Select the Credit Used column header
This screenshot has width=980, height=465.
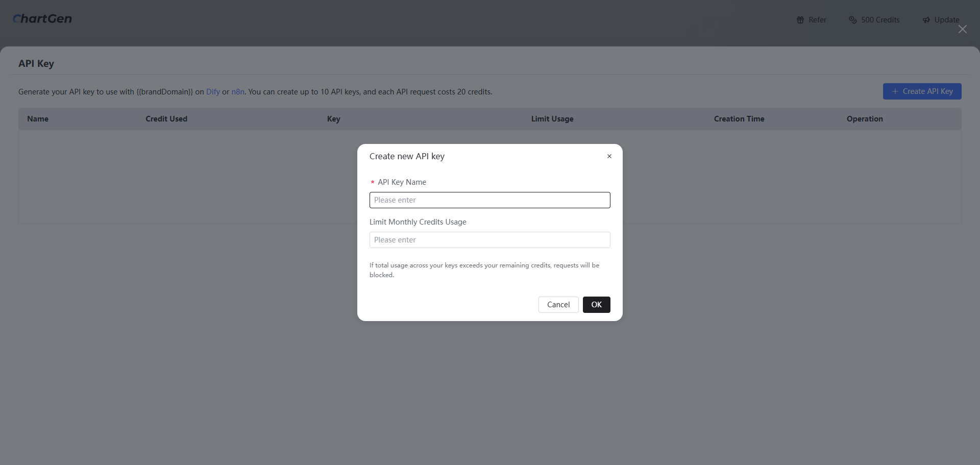(166, 119)
